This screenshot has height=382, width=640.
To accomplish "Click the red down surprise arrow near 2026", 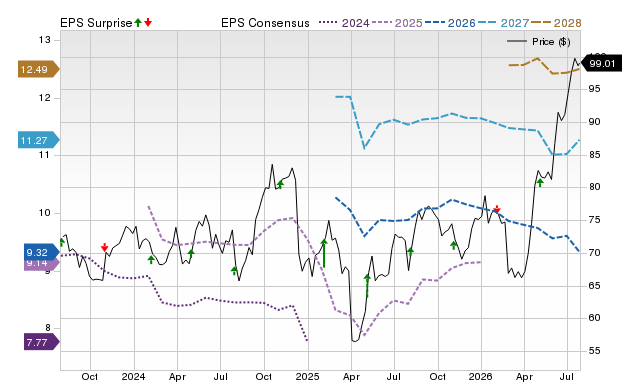I will pos(497,209).
